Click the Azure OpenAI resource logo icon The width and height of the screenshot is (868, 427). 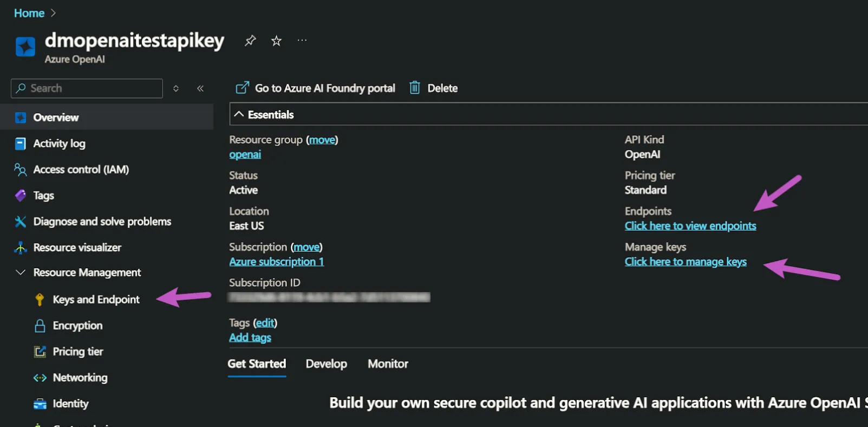tap(25, 47)
